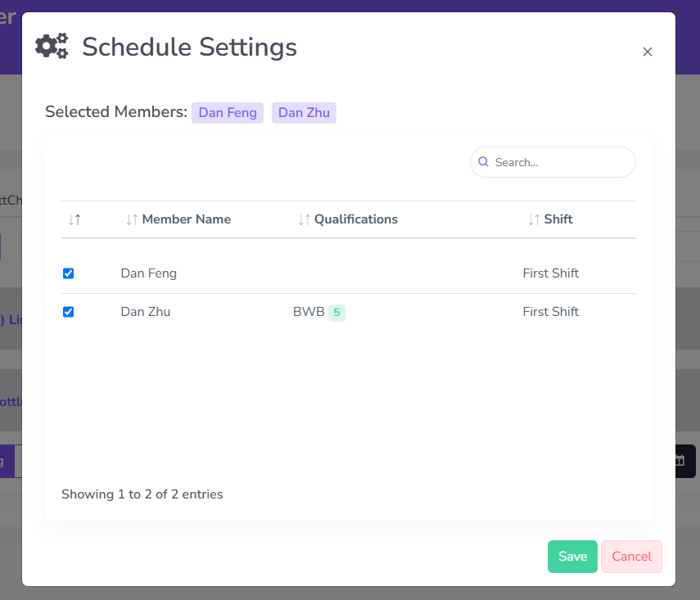Click the magnifier icon in the search box
The image size is (700, 600).
[x=483, y=162]
